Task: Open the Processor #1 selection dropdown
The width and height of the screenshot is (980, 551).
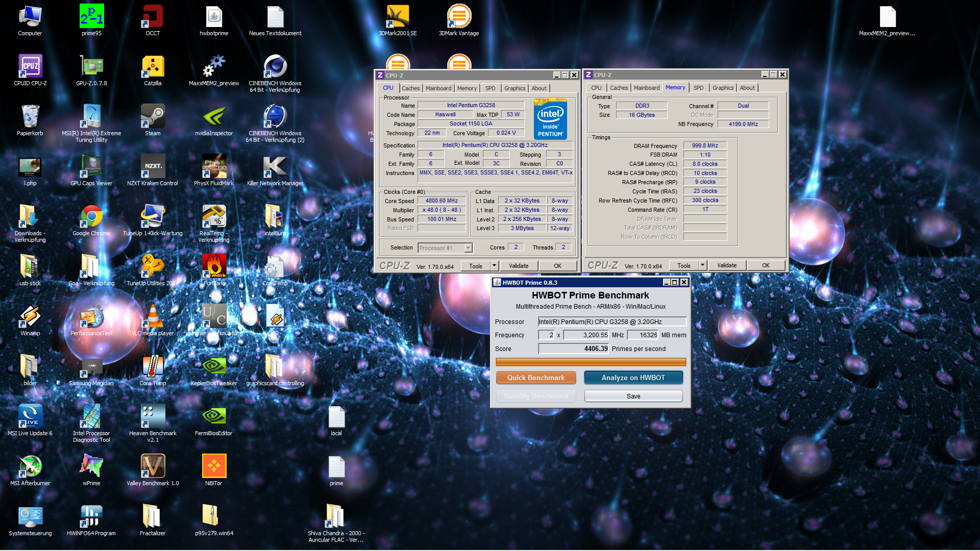Action: coord(445,248)
